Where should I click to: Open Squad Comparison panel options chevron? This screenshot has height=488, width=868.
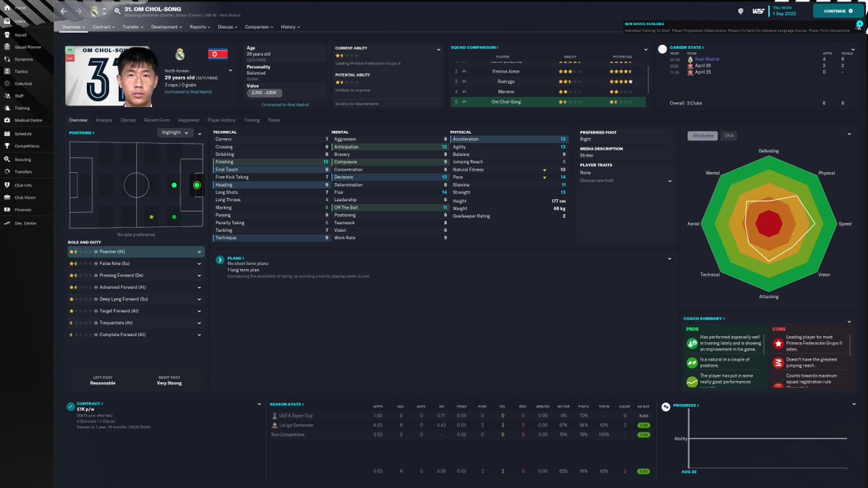tap(646, 49)
